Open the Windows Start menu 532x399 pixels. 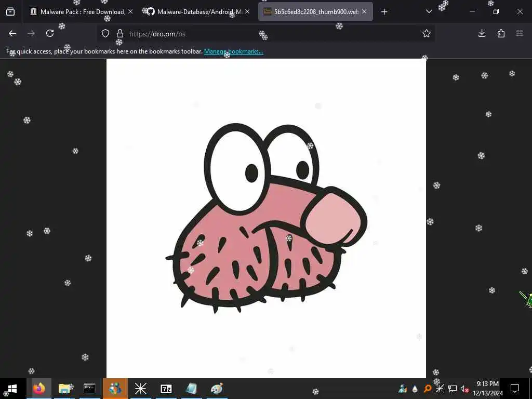coord(12,389)
